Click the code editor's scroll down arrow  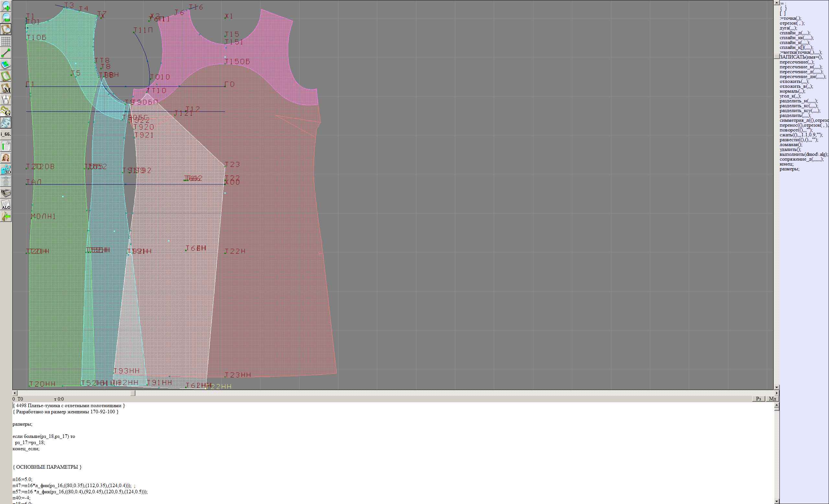pos(777,501)
